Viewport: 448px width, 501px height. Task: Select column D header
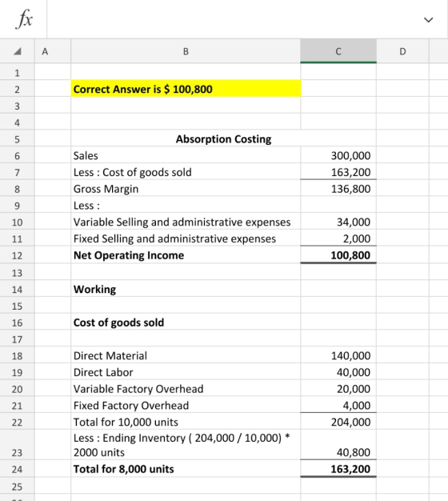(x=402, y=51)
